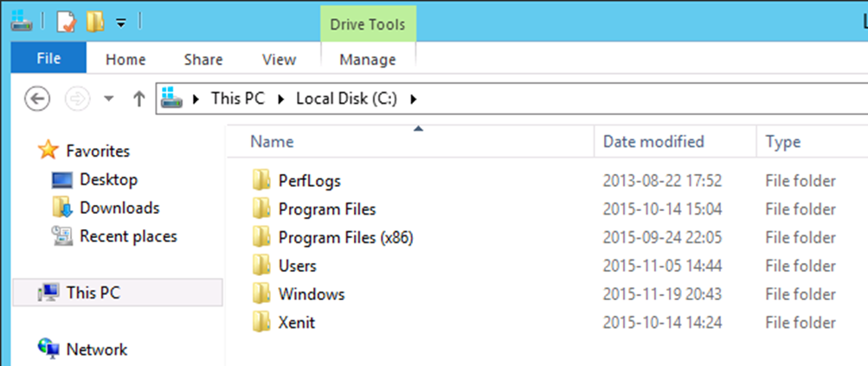Screen dimensions: 868x366
Task: Switch to the View ribbon tab
Action: (279, 59)
